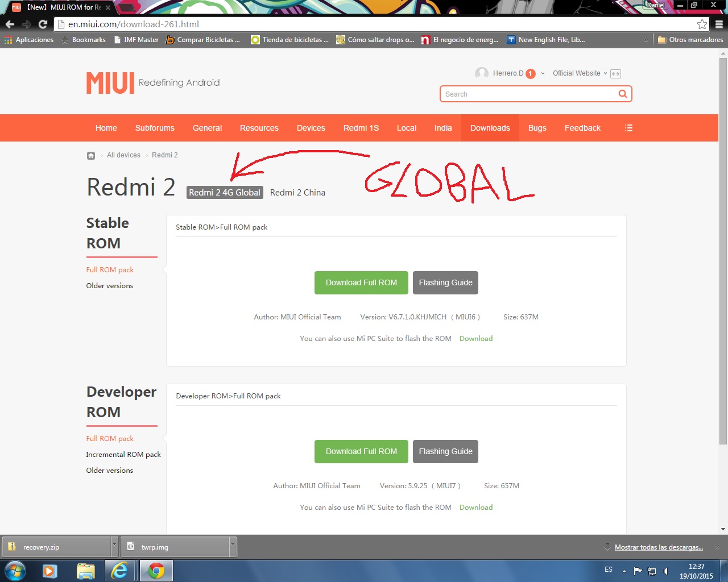
Task: Open the navigation list menu icon
Action: coord(628,128)
